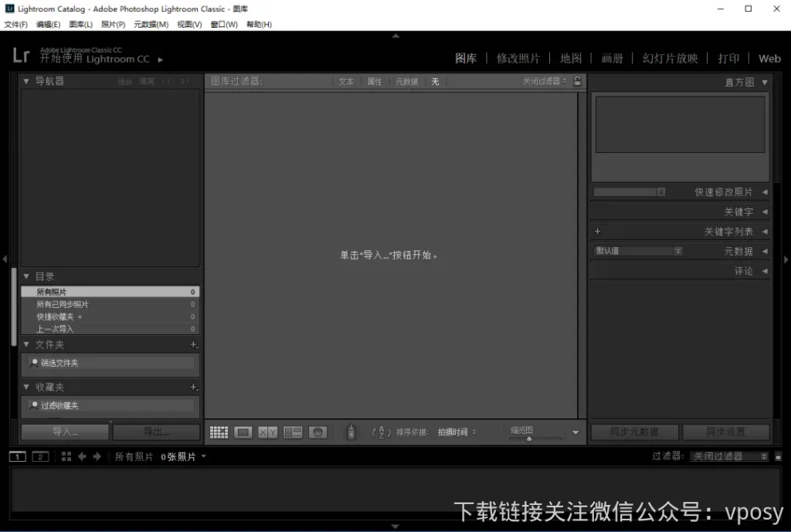
Task: Open the 帮助(H) menu
Action: tap(259, 24)
